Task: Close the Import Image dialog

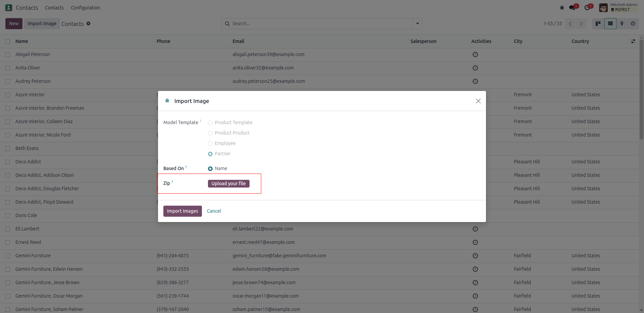Action: pos(478,101)
